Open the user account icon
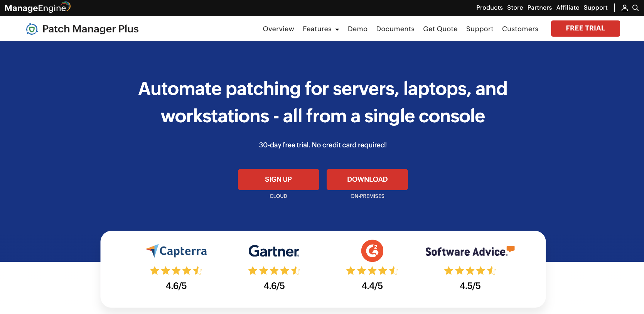 click(x=625, y=8)
